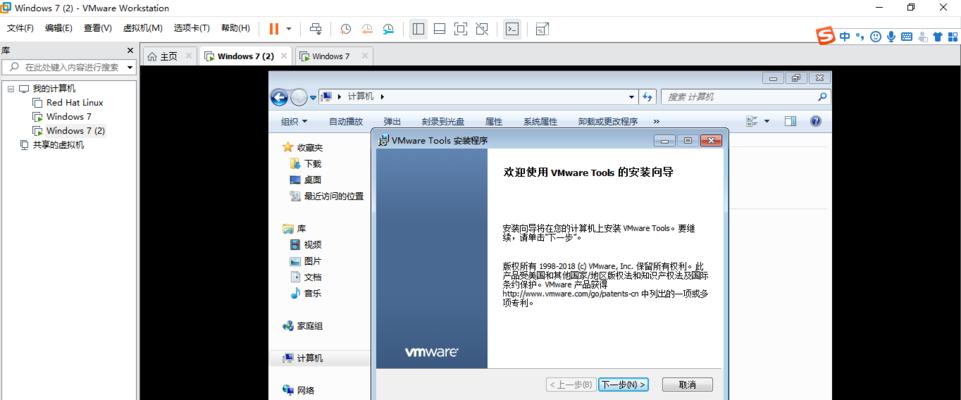Screen dimensions: 961x400
Task: Click 系统属性 in the Explorer toolbar
Action: tap(540, 121)
